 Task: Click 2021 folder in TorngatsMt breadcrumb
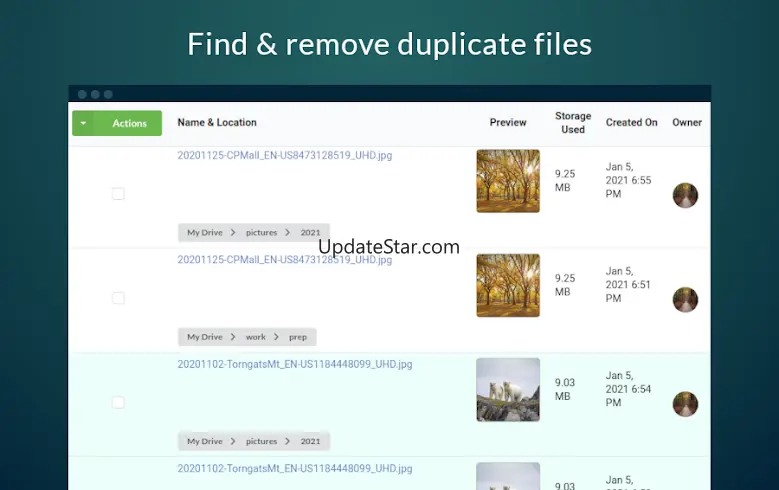[310, 441]
